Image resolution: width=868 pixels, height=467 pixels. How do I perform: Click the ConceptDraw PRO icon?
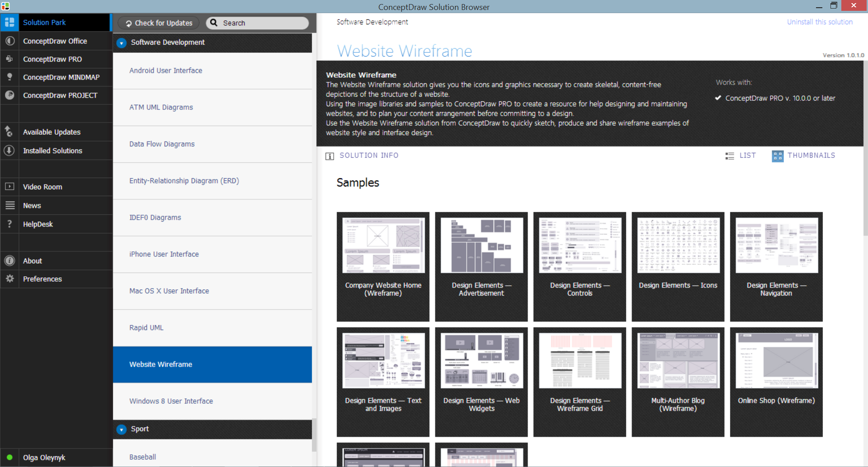9,59
